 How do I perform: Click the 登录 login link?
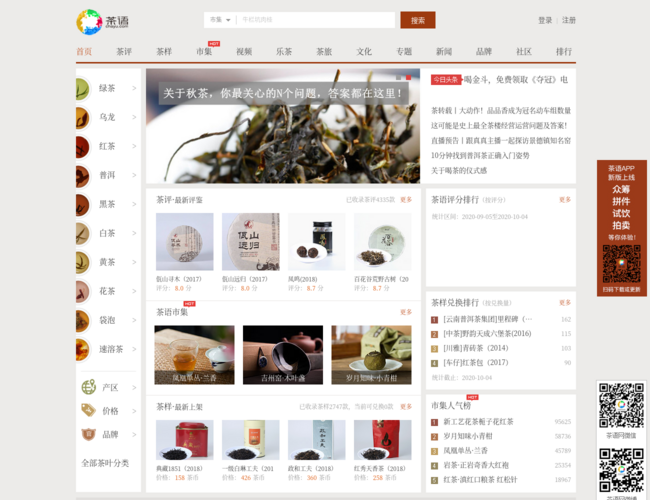(545, 20)
